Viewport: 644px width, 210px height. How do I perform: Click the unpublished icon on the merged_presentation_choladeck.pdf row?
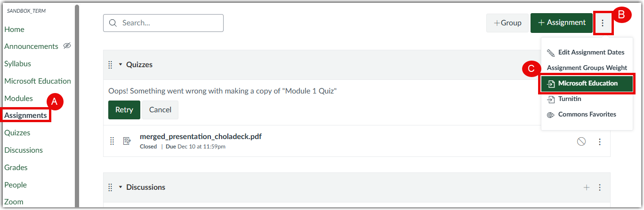point(581,141)
